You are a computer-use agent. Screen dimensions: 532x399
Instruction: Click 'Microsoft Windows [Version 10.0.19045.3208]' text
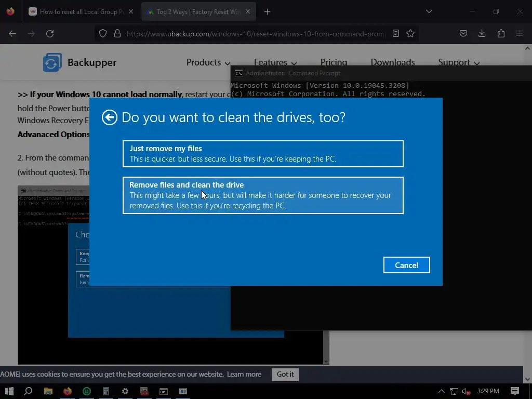click(320, 86)
